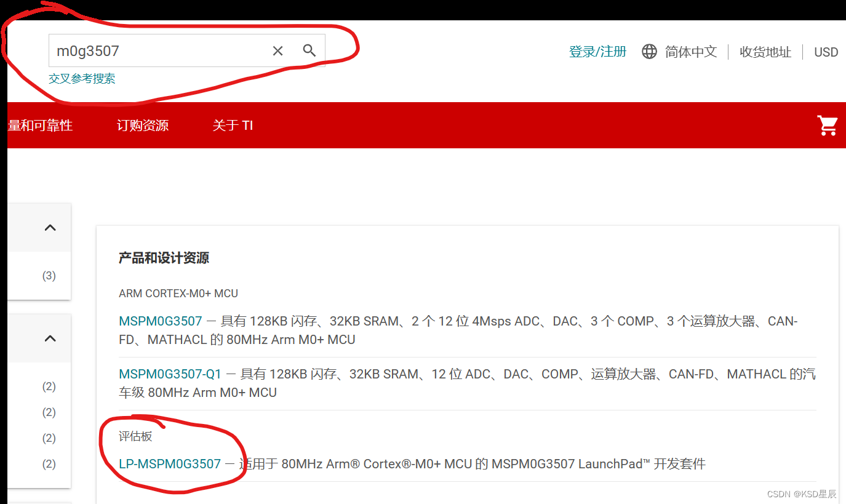Click the search magnifier icon
The height and width of the screenshot is (504, 846).
pyautogui.click(x=309, y=50)
